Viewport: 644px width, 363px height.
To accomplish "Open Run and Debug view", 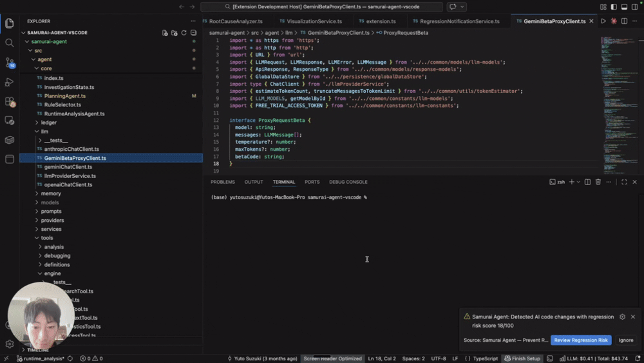I will [x=9, y=82].
